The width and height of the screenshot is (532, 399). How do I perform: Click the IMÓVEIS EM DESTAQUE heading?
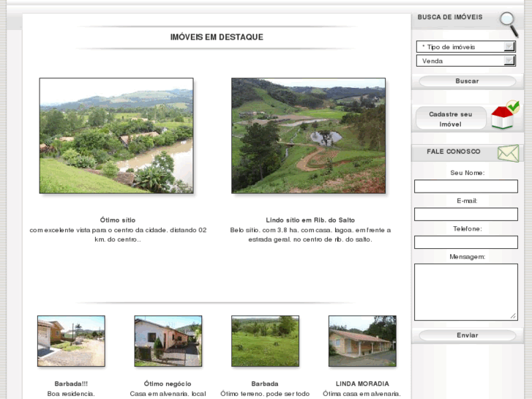tap(217, 37)
